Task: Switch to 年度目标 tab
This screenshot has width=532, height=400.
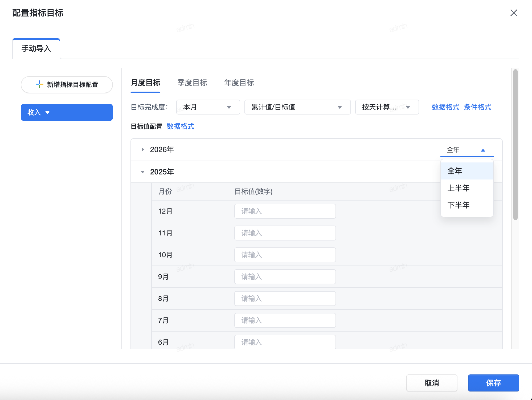Action: click(x=239, y=83)
